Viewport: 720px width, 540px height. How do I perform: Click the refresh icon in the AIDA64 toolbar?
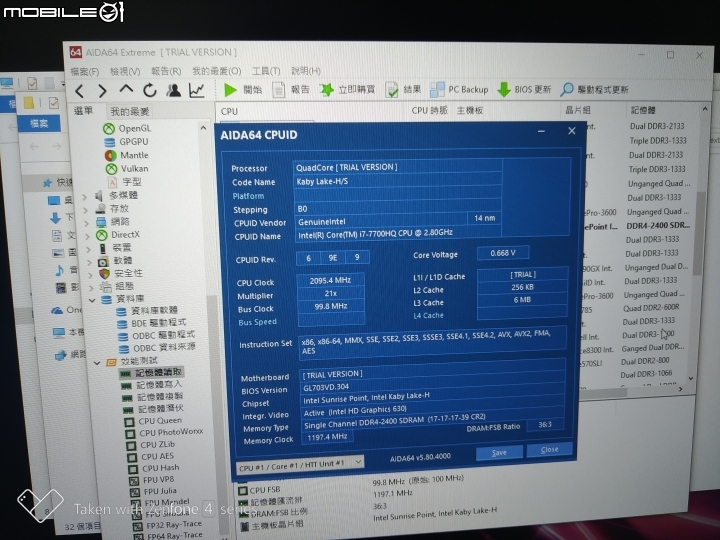pos(150,90)
